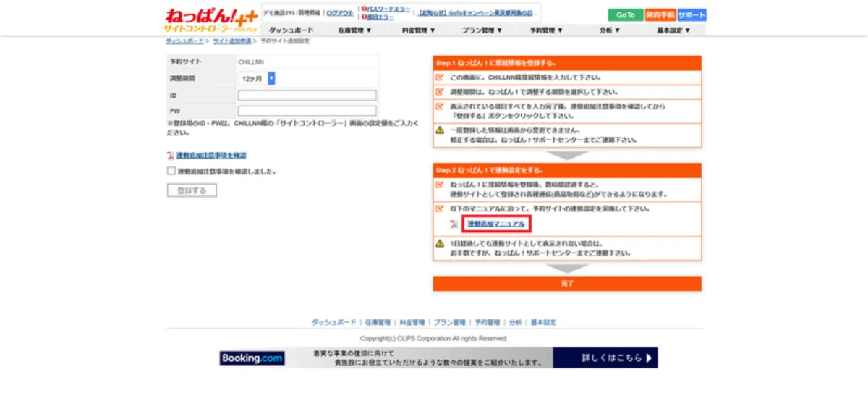Click the footer プラン管理 link
868x409 pixels.
450,322
